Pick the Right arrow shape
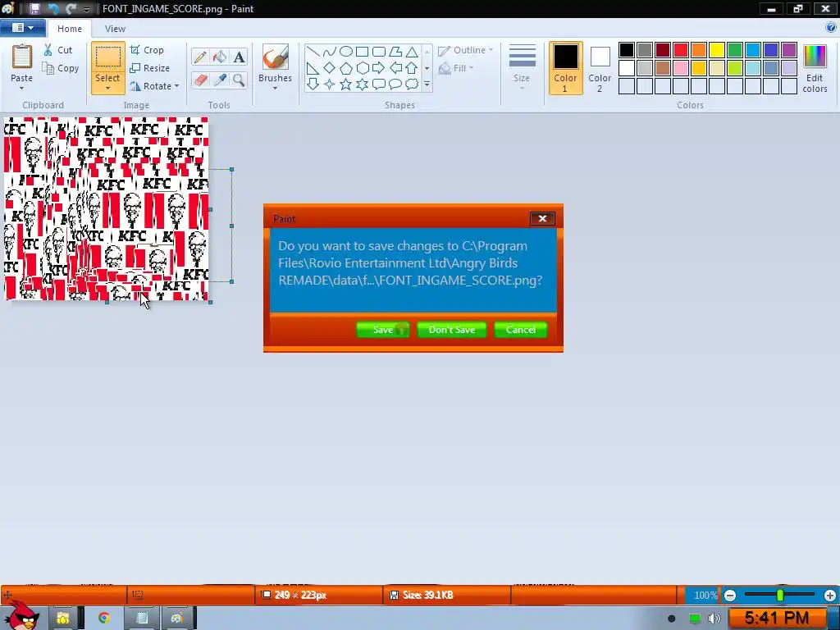Viewport: 840px width, 630px height. (x=379, y=68)
